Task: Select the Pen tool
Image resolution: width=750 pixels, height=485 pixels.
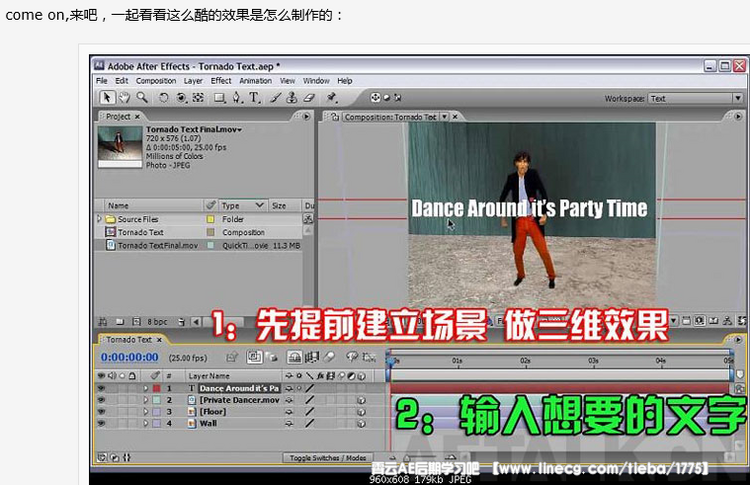Action: 237,98
